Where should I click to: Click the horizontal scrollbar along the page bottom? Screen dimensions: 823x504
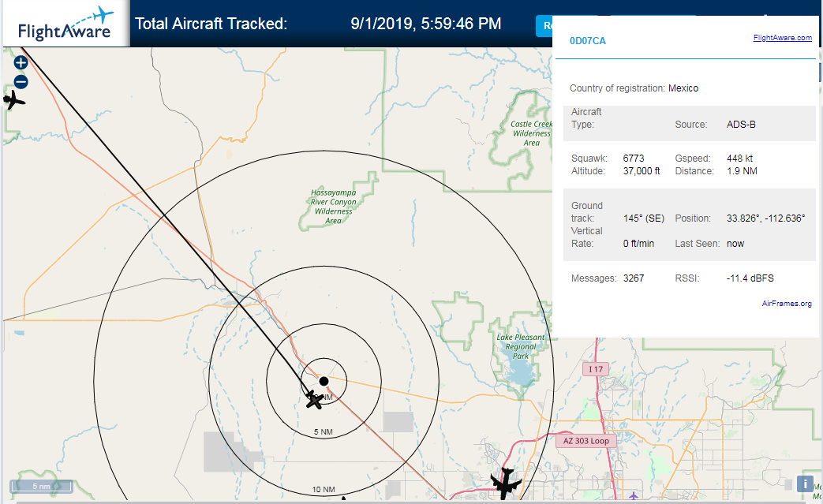click(412, 502)
